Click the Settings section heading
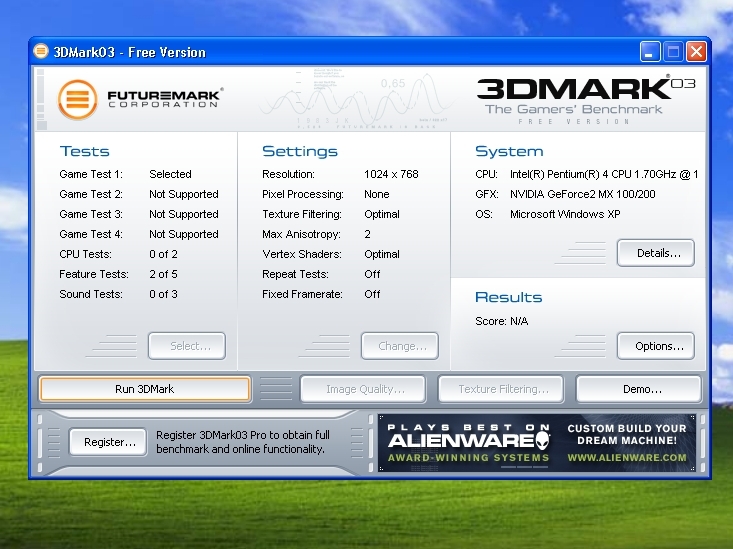 pyautogui.click(x=300, y=151)
